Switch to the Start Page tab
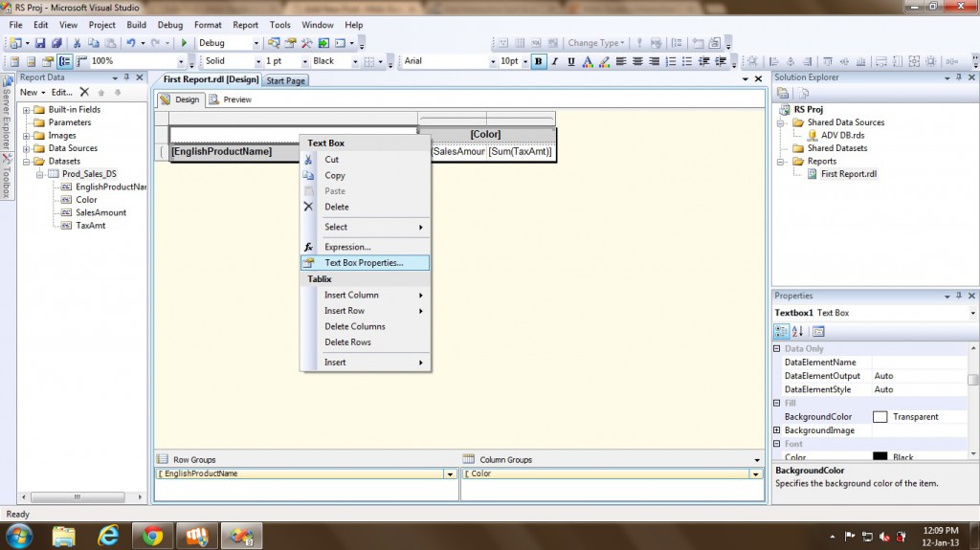Image resolution: width=980 pixels, height=550 pixels. click(x=285, y=80)
